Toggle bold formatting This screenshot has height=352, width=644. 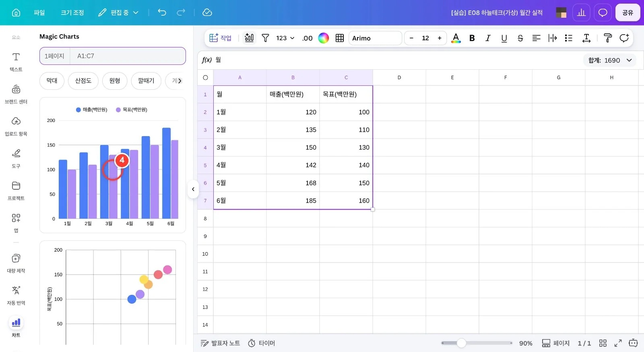pos(472,38)
